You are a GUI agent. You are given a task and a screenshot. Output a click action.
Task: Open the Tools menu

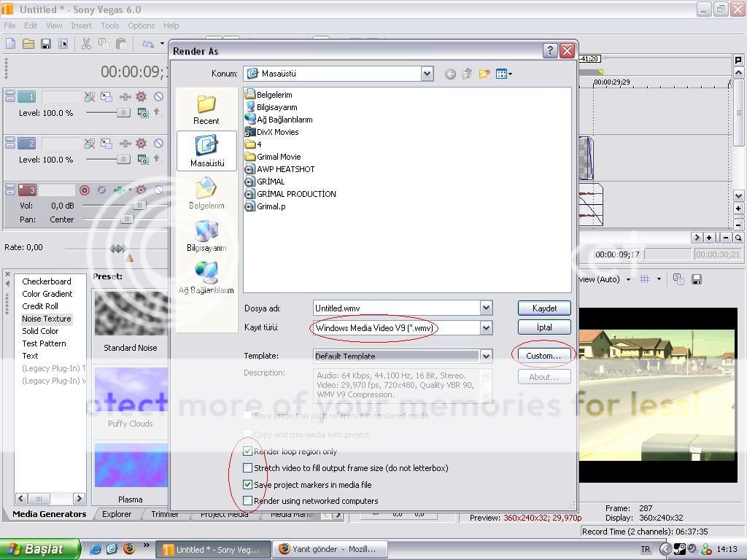pyautogui.click(x=109, y=26)
